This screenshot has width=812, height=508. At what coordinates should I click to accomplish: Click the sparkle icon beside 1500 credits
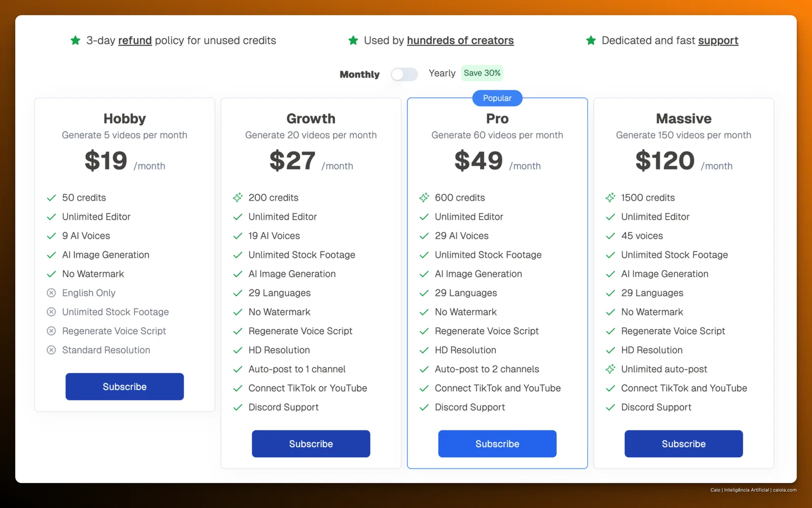(610, 197)
